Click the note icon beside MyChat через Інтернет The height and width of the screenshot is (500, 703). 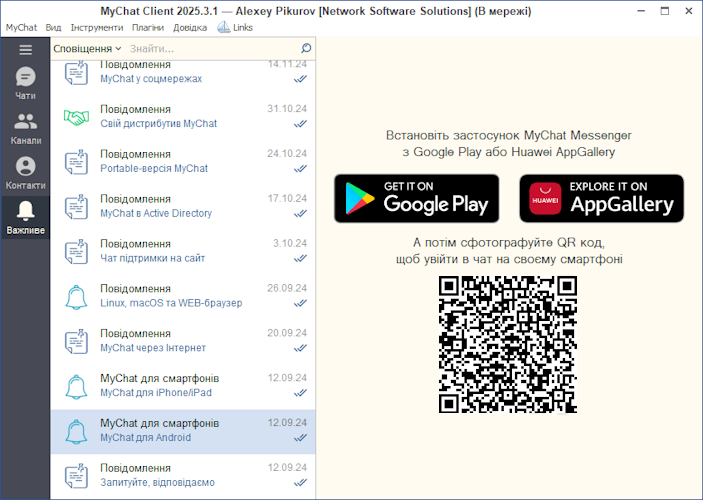pyautogui.click(x=76, y=341)
